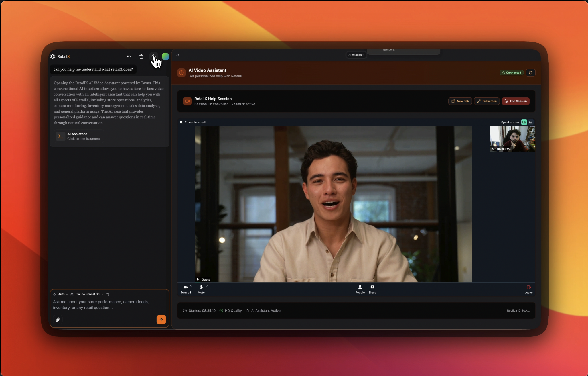Click the trash delete chat icon
Viewport: 588px width, 376px height.
141,57
